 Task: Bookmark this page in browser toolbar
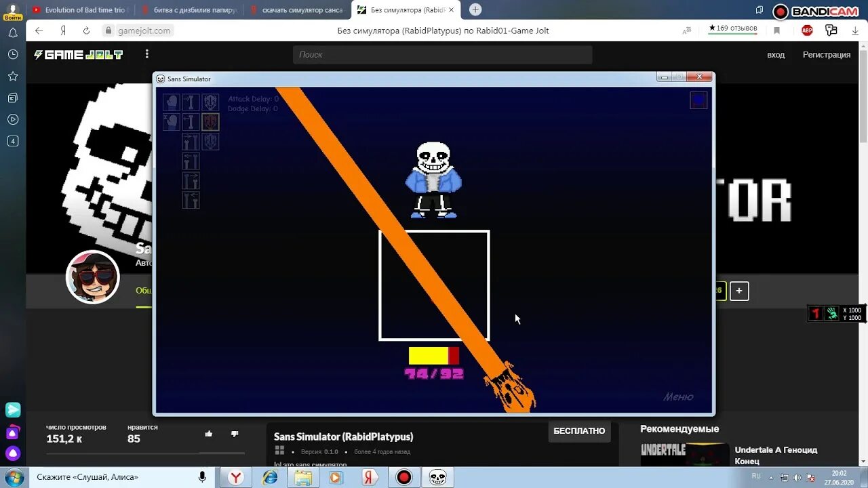click(777, 30)
